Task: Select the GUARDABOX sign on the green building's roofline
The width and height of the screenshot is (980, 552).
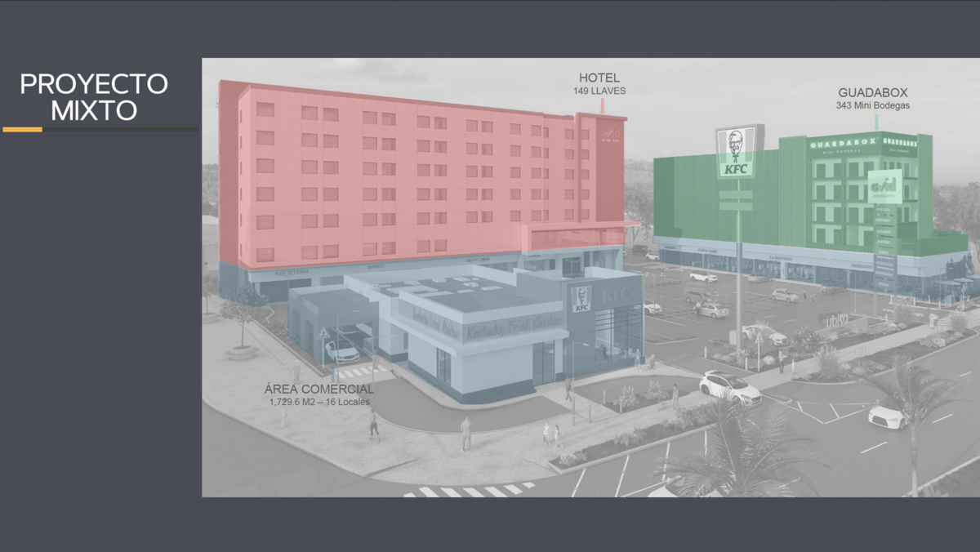Action: 842,144
